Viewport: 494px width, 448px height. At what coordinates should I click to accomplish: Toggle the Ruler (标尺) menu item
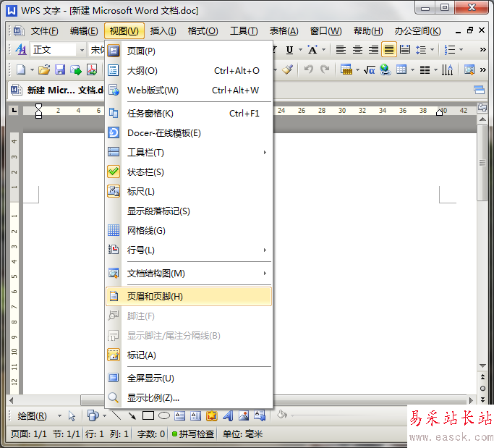pyautogui.click(x=189, y=192)
